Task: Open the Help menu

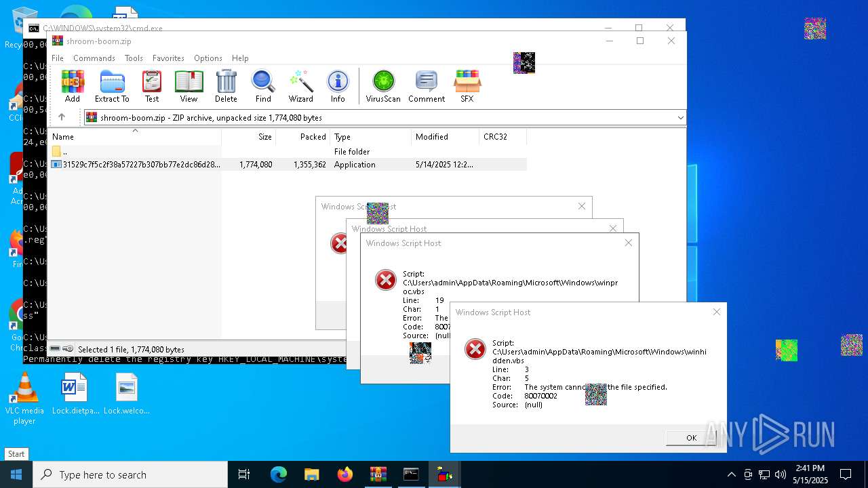Action: click(240, 58)
